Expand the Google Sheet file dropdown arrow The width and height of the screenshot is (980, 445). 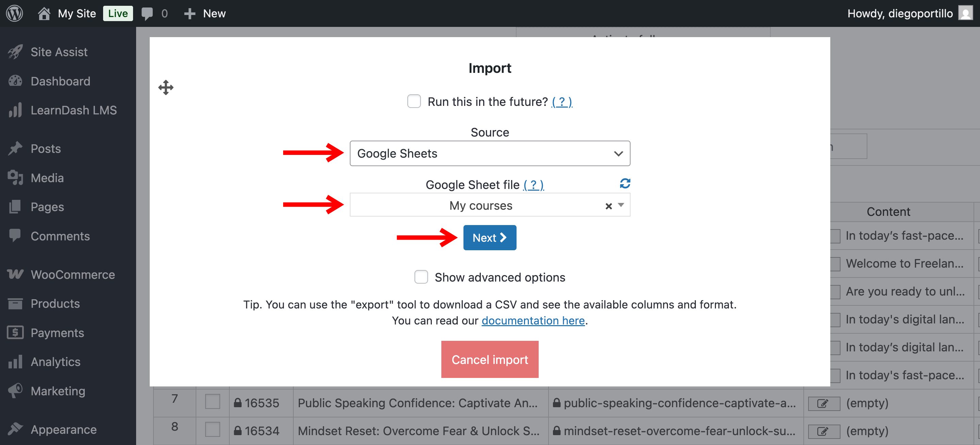click(621, 205)
